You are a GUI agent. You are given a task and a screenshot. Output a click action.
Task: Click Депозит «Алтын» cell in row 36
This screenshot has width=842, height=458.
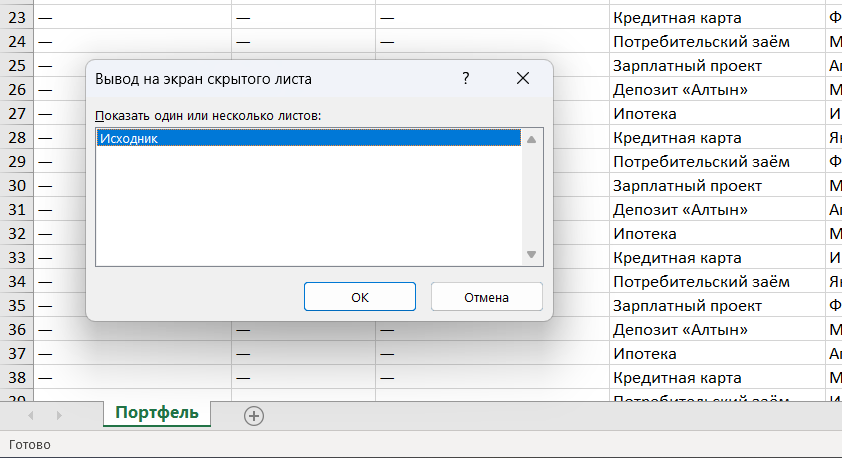click(717, 330)
